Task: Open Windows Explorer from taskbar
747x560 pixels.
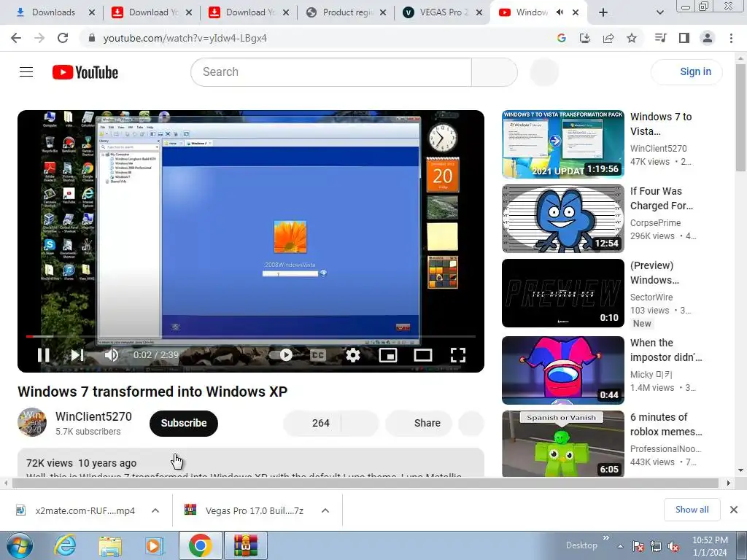Action: coord(110,545)
